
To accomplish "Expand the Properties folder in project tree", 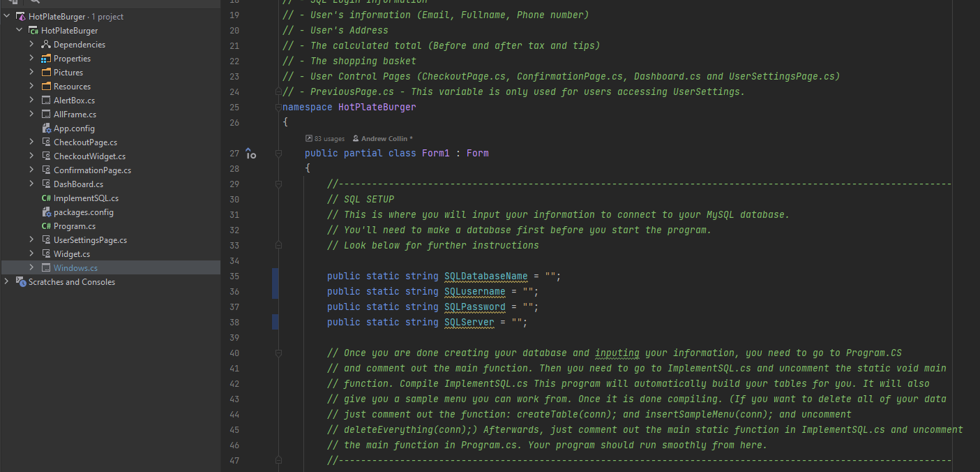I will point(31,59).
